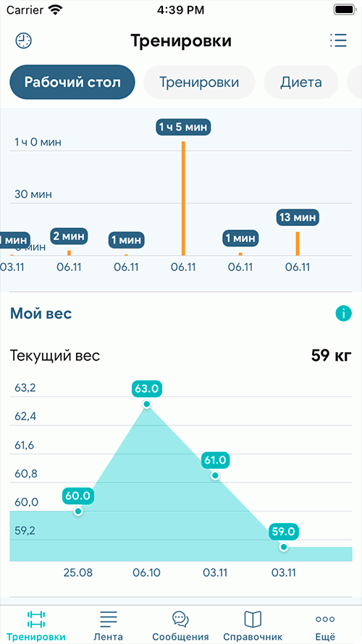Viewport: 362px width, 644px height.
Task: Tap the 13 мин workout label
Action: (x=298, y=217)
